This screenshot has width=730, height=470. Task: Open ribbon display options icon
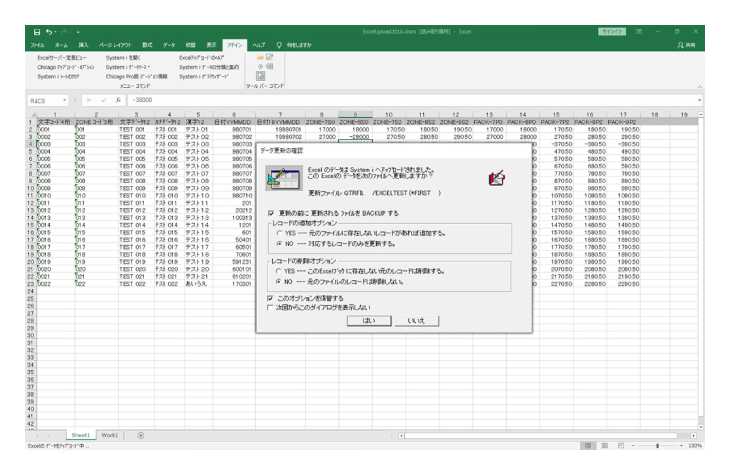pyautogui.click(x=639, y=32)
